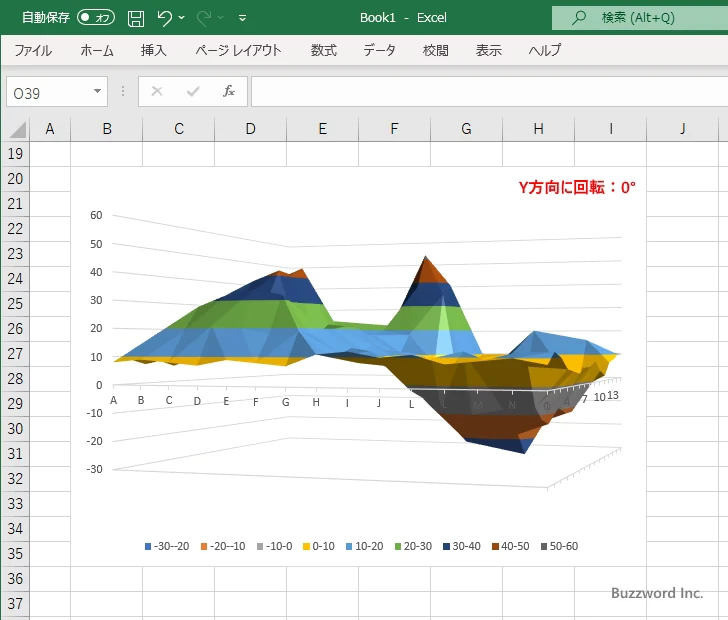728x620 pixels.
Task: Click the Select All corner triangle
Action: coord(17,130)
